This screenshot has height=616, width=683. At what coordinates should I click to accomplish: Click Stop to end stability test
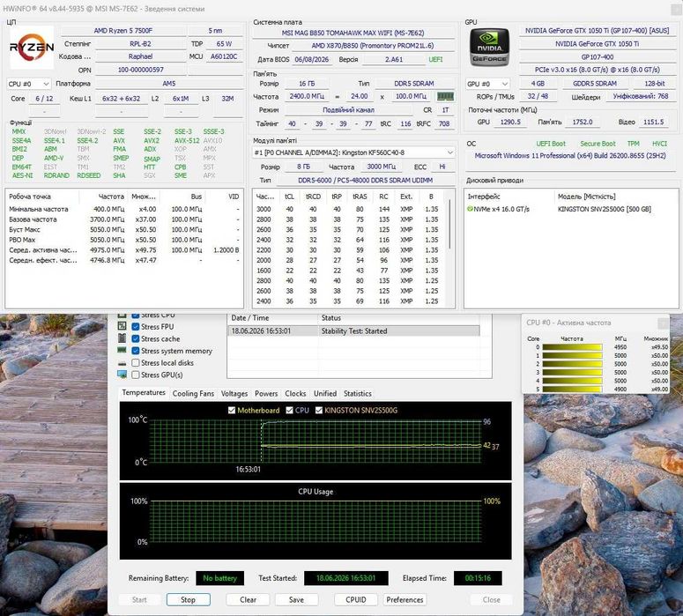189,599
